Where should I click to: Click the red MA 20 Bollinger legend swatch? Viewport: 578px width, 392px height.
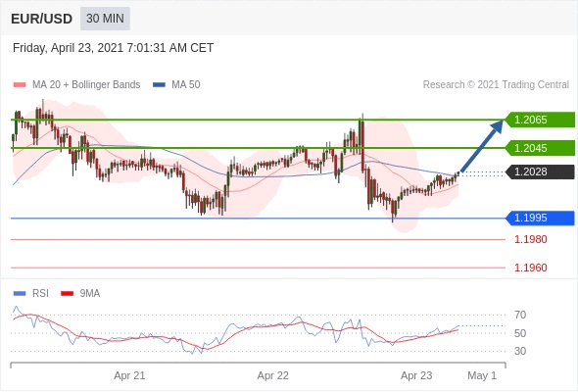[20, 85]
